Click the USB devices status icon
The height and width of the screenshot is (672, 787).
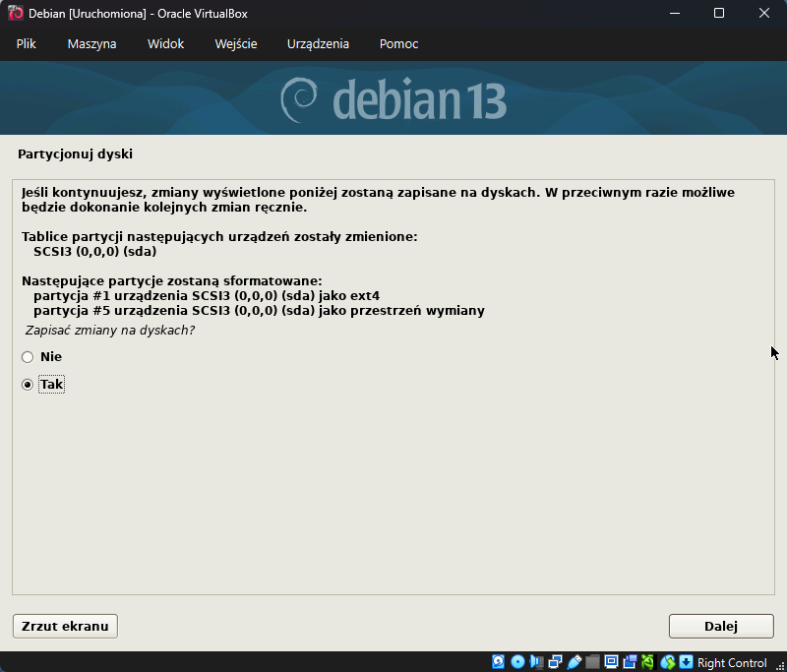tap(574, 662)
